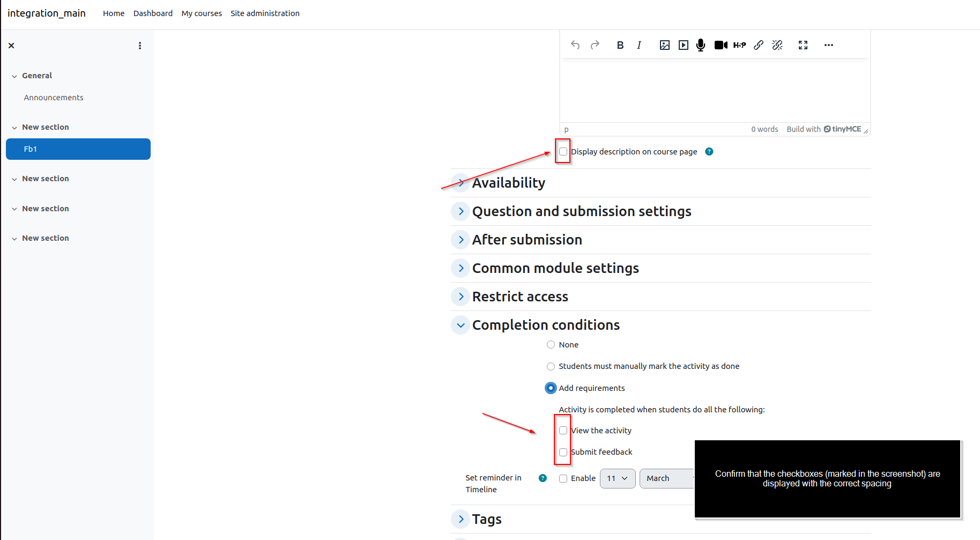This screenshot has height=540, width=980.
Task: Enable the timeline reminder checkbox
Action: (x=563, y=478)
